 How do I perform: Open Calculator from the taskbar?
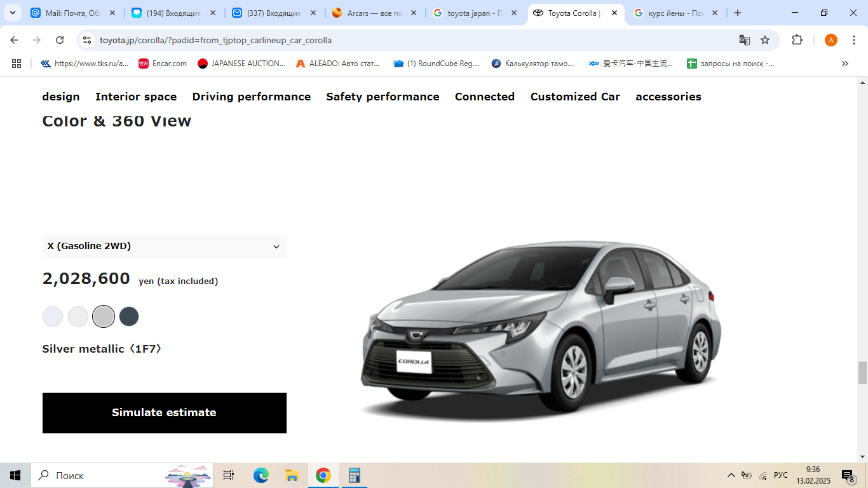[x=354, y=475]
